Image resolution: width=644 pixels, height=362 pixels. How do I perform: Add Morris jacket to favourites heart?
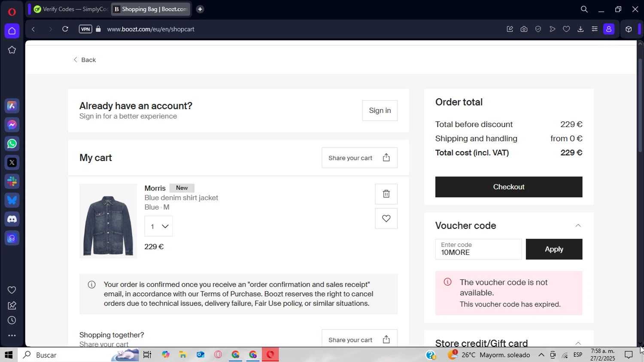click(x=386, y=219)
